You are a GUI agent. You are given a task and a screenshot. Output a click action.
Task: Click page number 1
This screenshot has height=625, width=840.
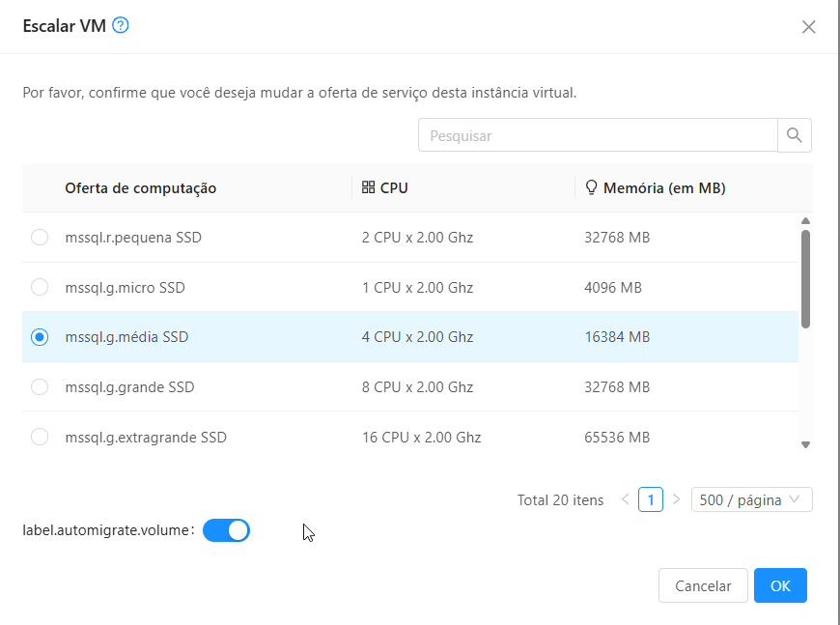651,499
